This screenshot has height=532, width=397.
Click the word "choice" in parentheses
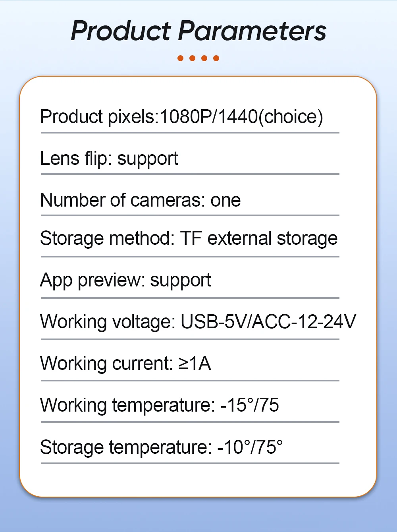click(x=291, y=117)
